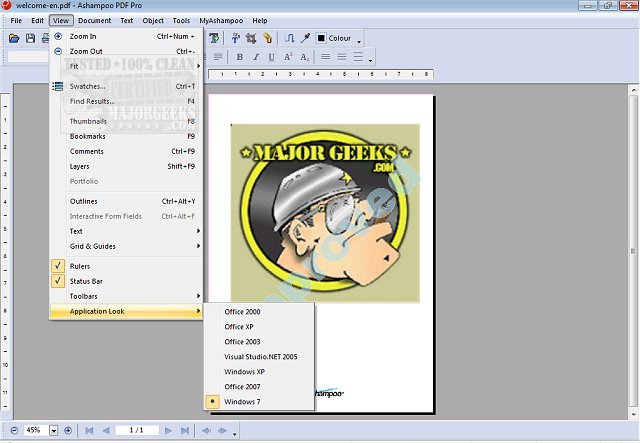Image resolution: width=640 pixels, height=443 pixels.
Task: Apply superscript formatting
Action: 288,57
